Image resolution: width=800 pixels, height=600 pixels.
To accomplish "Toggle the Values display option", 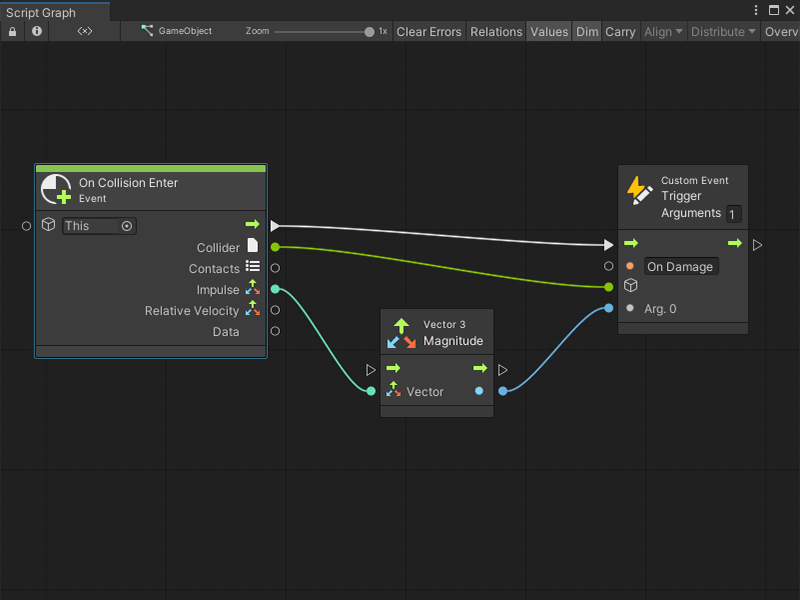I will click(x=549, y=31).
